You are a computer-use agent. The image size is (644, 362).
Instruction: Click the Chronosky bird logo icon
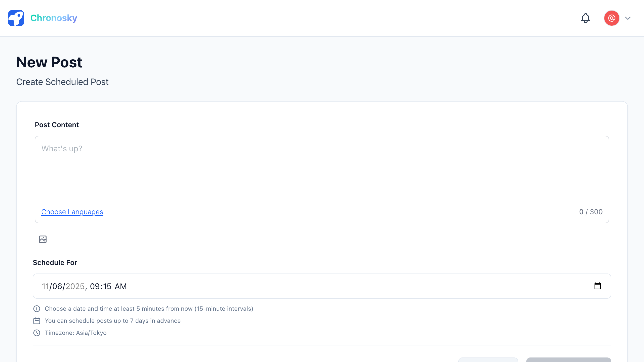pos(16,18)
